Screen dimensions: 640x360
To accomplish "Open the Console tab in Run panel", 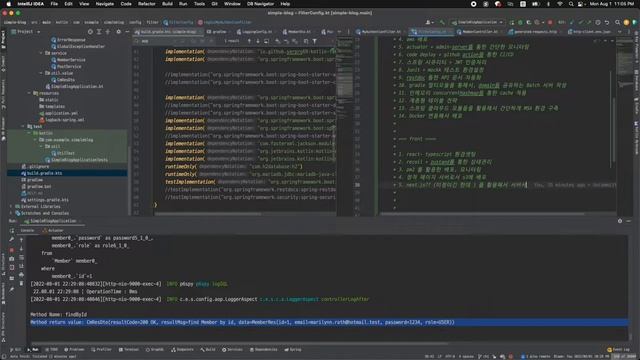I will point(27,230).
